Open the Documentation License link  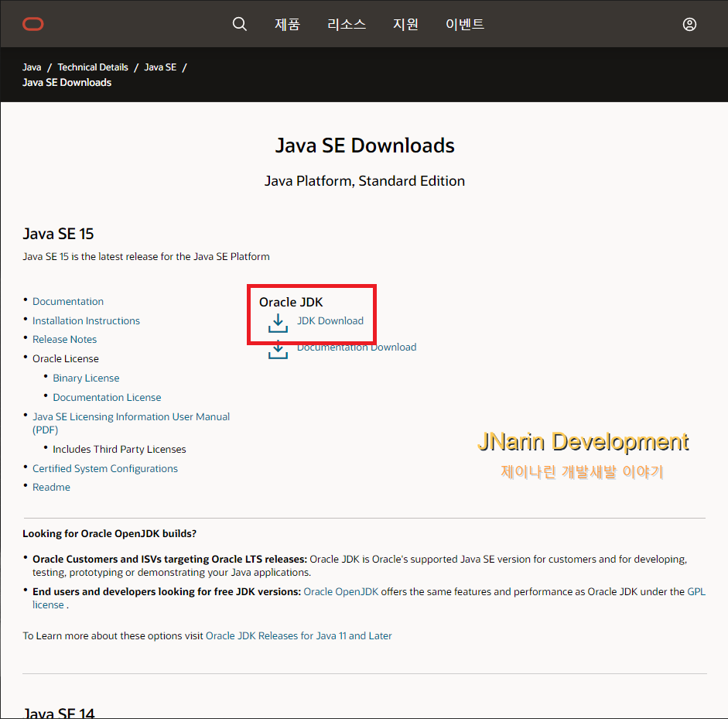click(107, 397)
